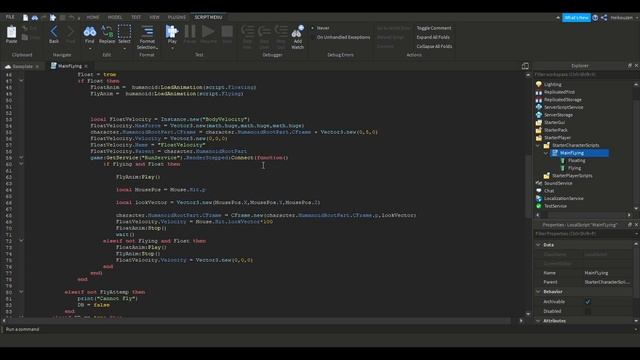Toggle the Disabled checkbox

[588, 311]
